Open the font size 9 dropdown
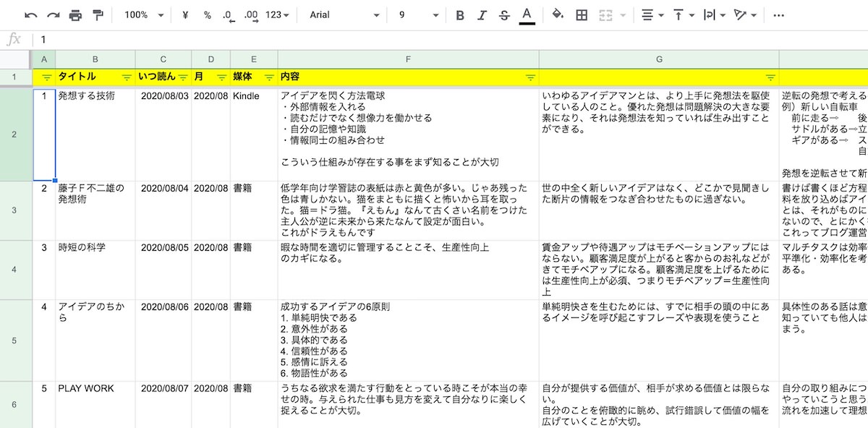The height and width of the screenshot is (428, 868). click(419, 15)
